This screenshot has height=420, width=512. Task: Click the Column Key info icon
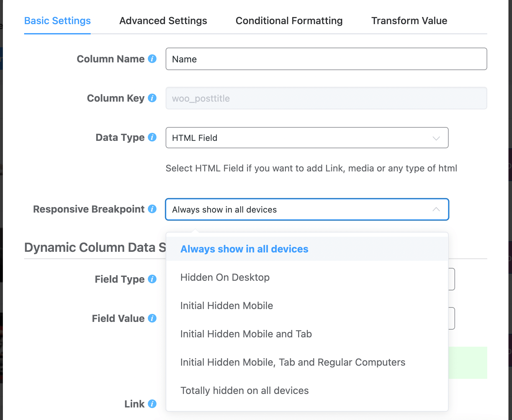tap(153, 98)
